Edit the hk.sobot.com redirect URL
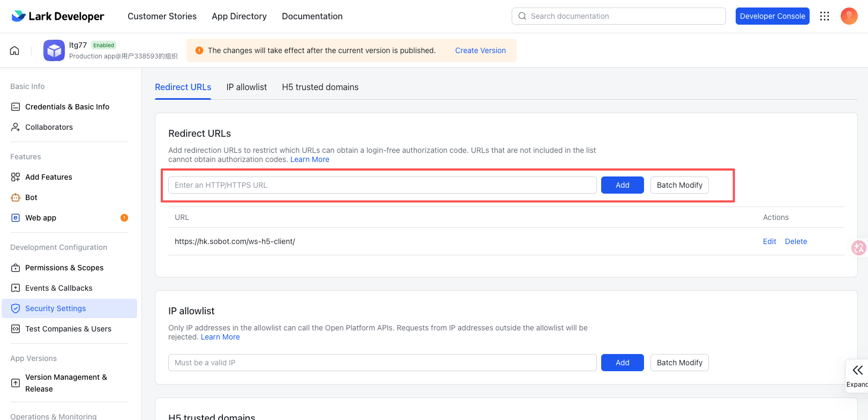 (x=769, y=241)
